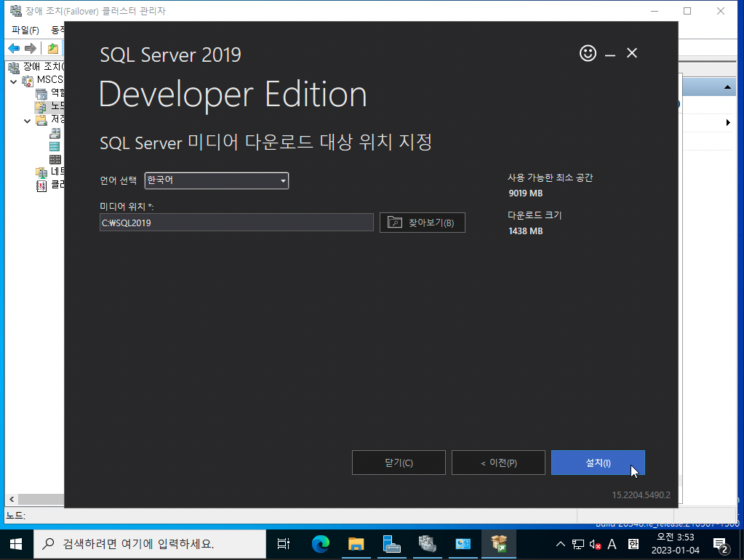
Task: Click the forward arrow in Cluster Manager toolbar
Action: point(31,48)
